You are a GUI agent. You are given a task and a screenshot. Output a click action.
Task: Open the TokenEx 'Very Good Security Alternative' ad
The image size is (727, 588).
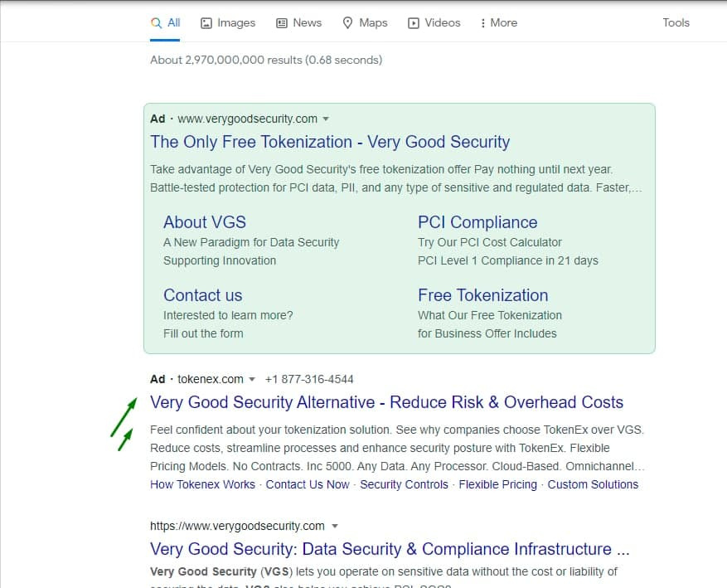point(386,402)
